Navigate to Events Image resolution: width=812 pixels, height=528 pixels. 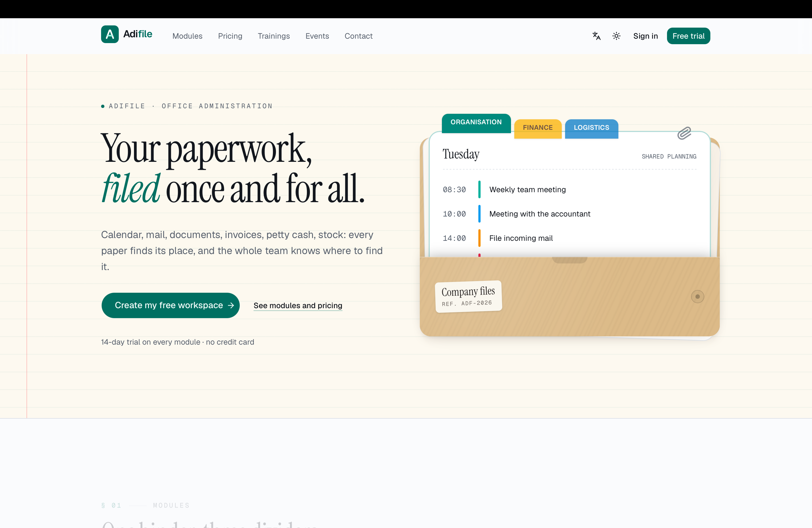[317, 36]
